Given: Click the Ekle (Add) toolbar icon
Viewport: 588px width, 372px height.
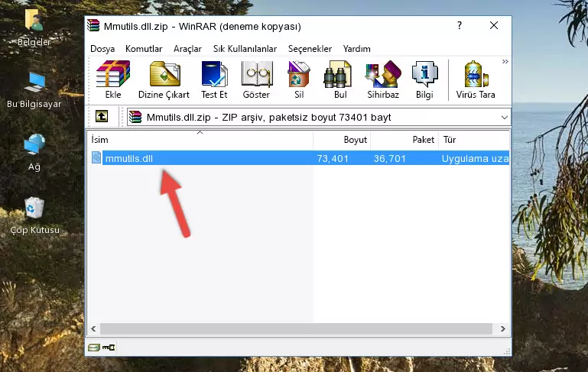Looking at the screenshot, I should click(113, 79).
